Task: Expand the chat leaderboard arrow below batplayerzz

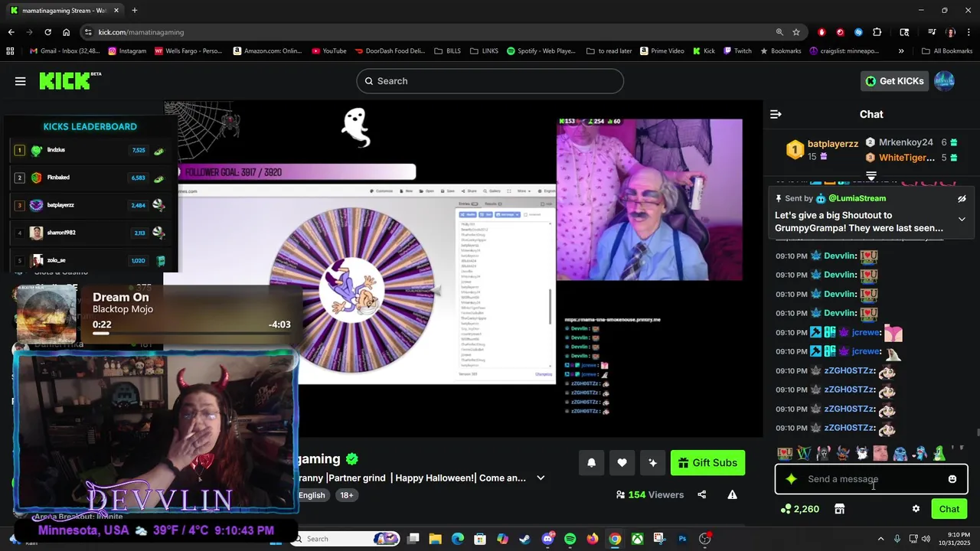Action: coord(871,176)
